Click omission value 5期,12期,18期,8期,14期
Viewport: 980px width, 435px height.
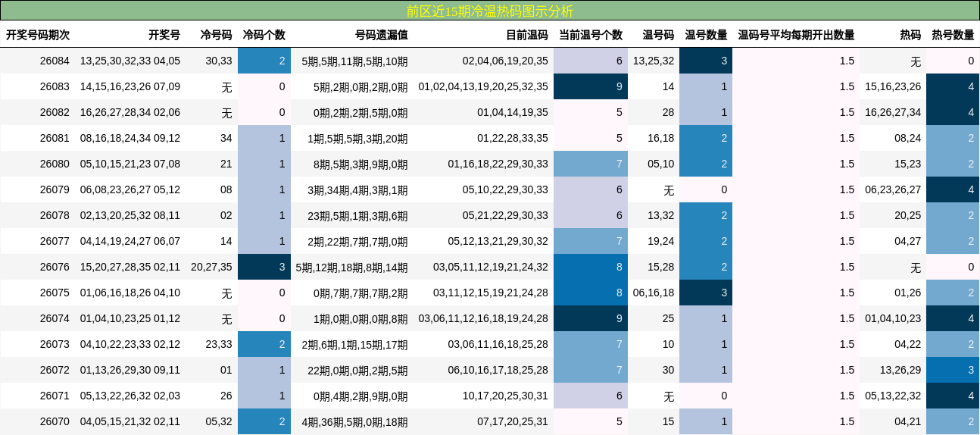point(352,267)
